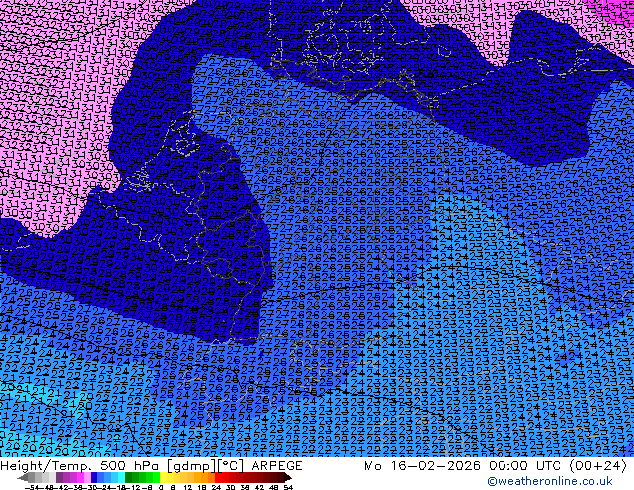
Task: Open the weatheronline.co.uk link
Action: point(550,481)
